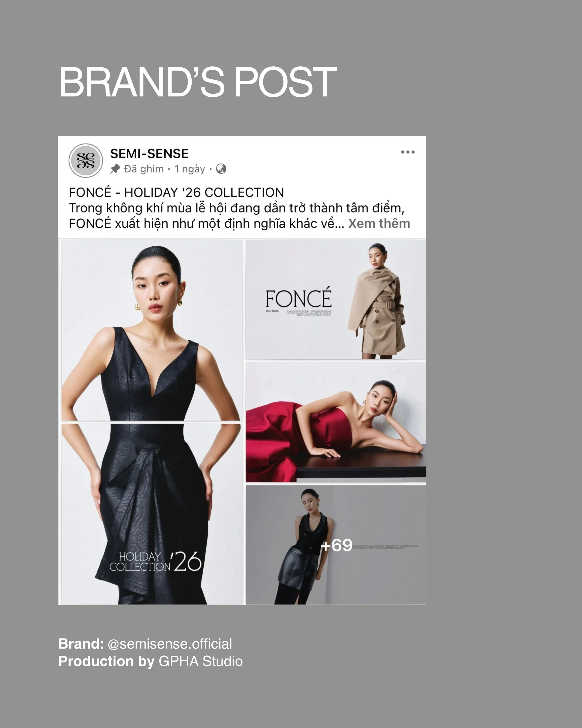Click the BRAND'S POST heading
The image size is (582, 728).
pyautogui.click(x=198, y=82)
